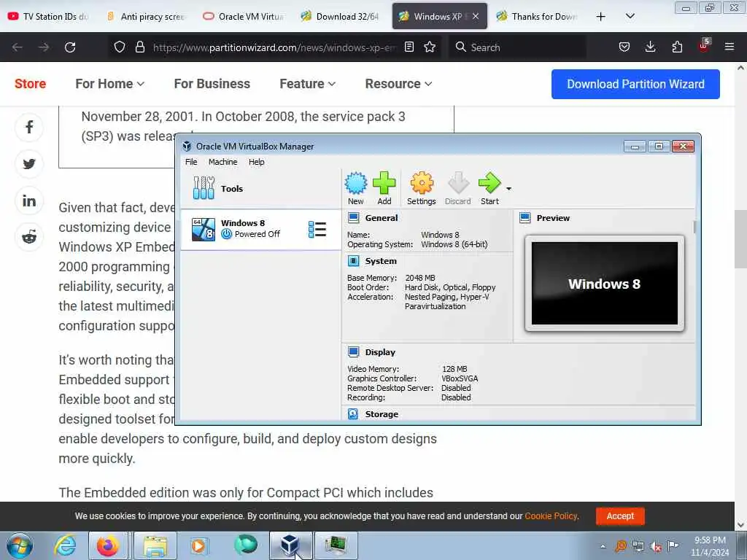
Task: Accept the cookies notice
Action: pos(620,516)
